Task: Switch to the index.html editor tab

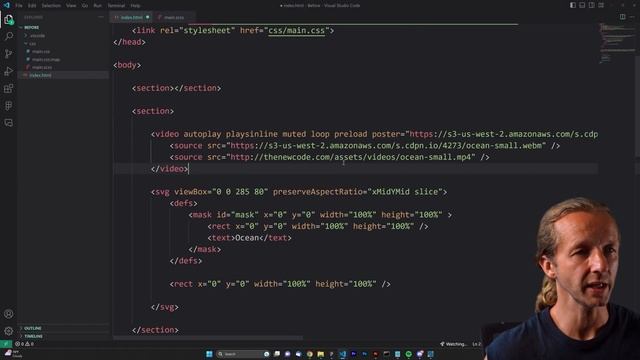Action: tap(131, 17)
